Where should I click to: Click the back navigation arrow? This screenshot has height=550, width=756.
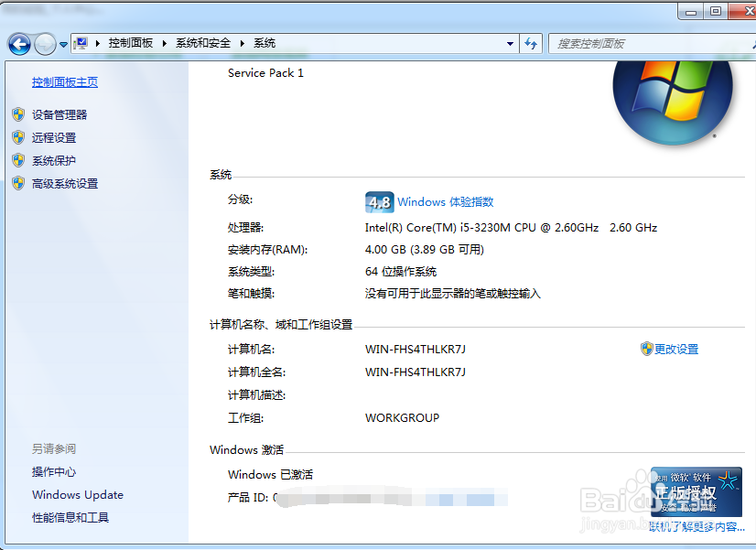tap(19, 43)
